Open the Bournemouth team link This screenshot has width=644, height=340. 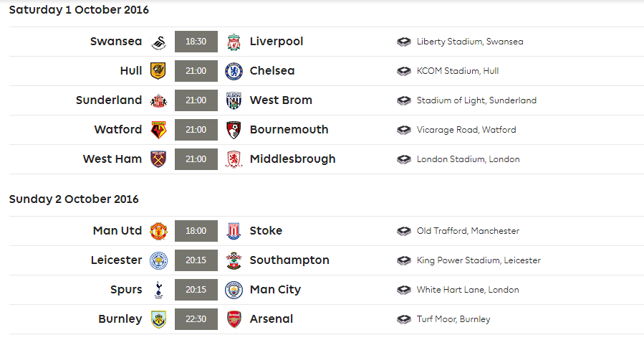[289, 130]
